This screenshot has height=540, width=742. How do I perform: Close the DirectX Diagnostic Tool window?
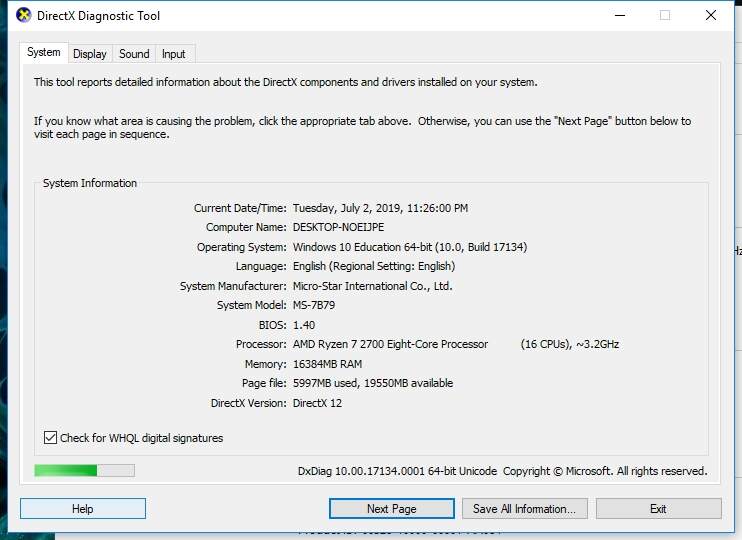pyautogui.click(x=711, y=15)
